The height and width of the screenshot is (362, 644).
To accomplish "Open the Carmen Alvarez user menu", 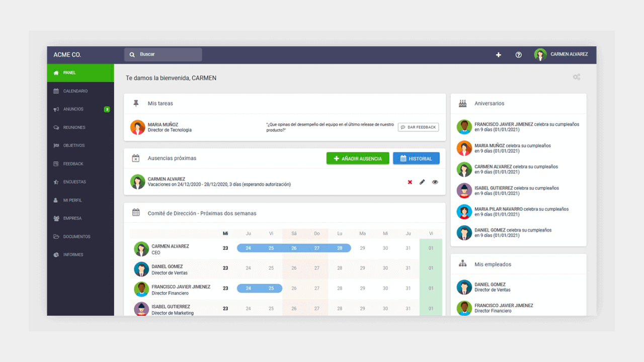I will click(x=561, y=54).
